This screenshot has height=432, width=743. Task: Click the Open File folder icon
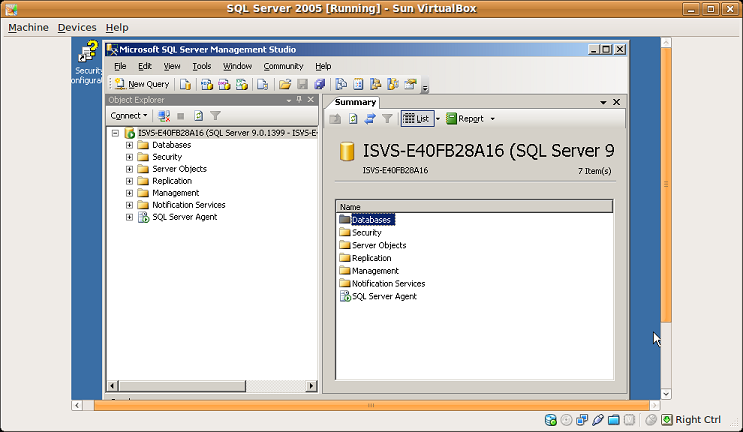[284, 84]
